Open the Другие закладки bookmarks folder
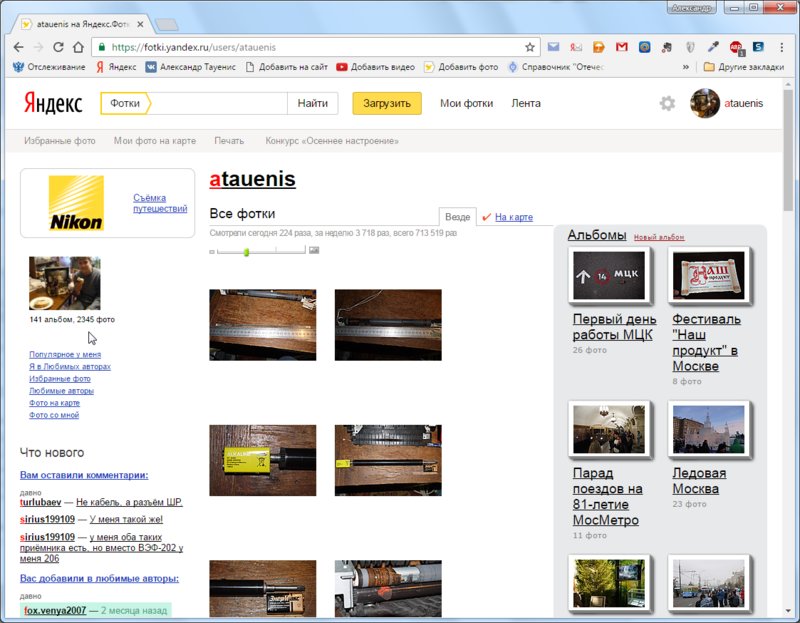 [x=744, y=67]
